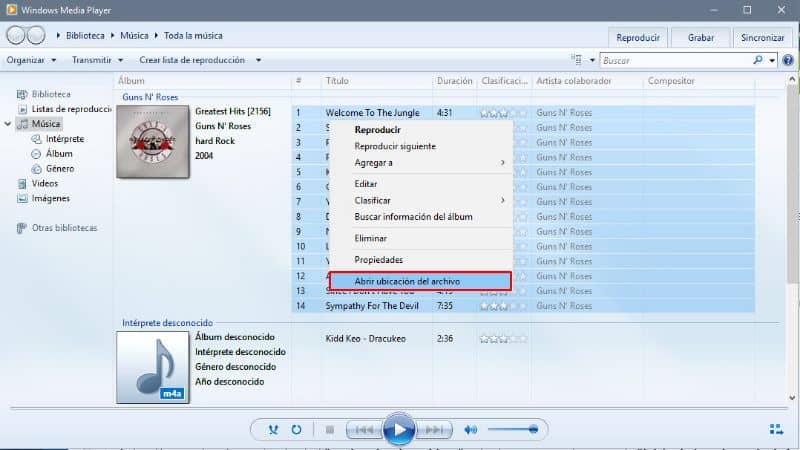800x450 pixels.
Task: Click the Guns N' Roses group heading
Action: click(150, 97)
